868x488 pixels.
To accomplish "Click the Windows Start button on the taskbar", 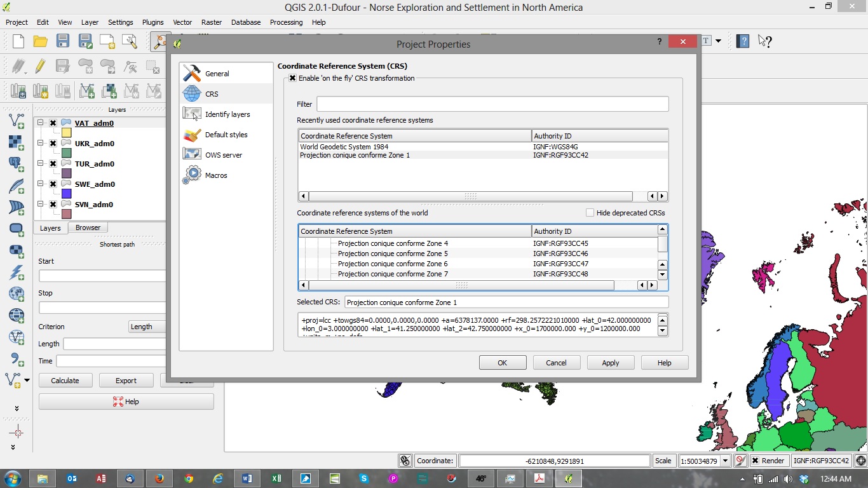I will [x=13, y=478].
